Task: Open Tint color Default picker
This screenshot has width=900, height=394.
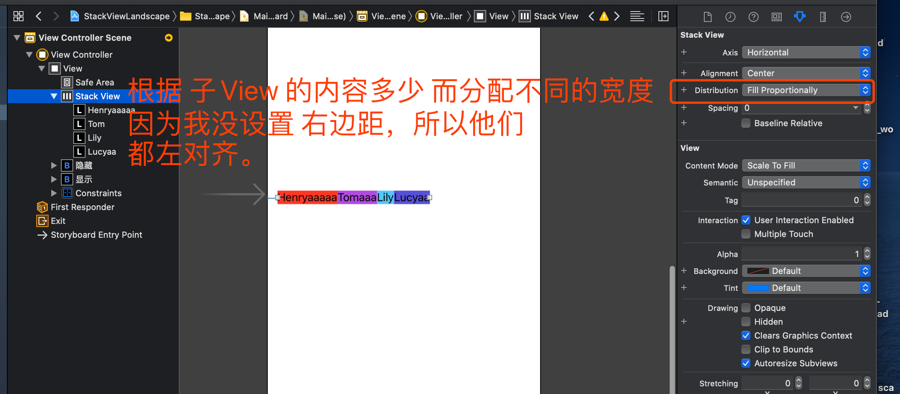Action: (806, 288)
